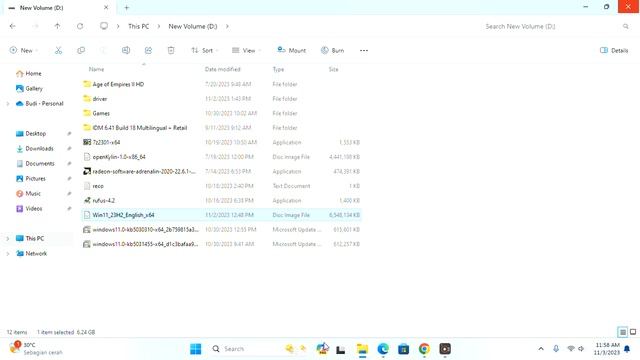Select the Games folder
This screenshot has height=360, width=640.
coord(221,113)
